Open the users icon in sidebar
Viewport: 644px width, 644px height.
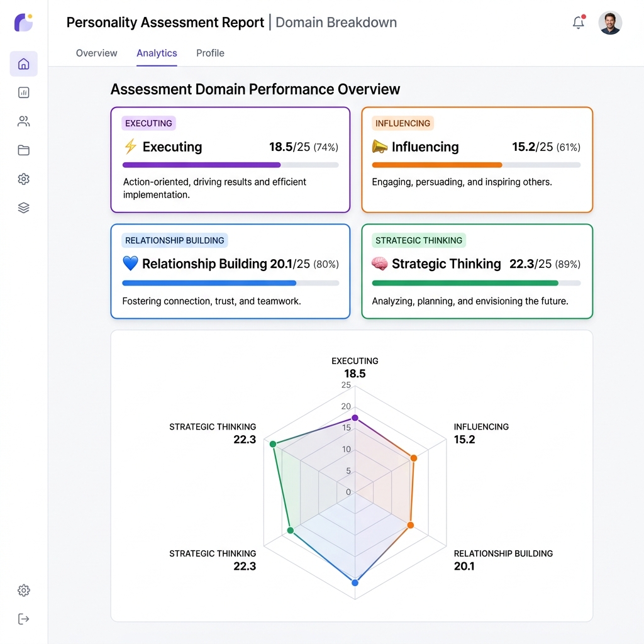(x=24, y=121)
